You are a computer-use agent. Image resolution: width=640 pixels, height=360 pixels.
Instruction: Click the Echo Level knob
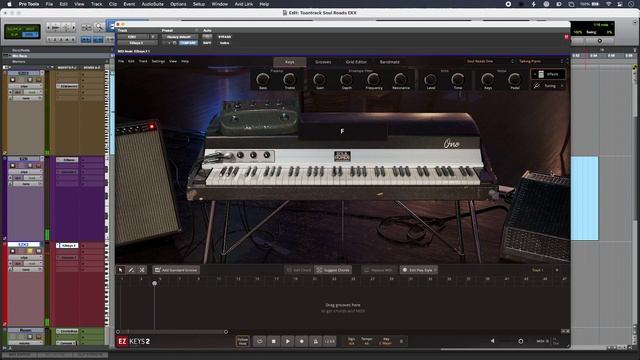point(431,79)
